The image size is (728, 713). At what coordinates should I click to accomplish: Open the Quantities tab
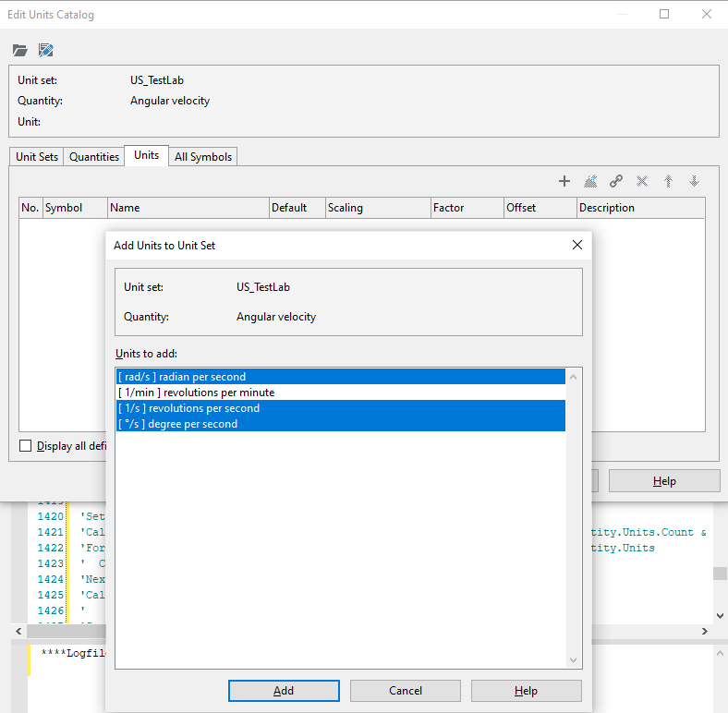point(94,157)
